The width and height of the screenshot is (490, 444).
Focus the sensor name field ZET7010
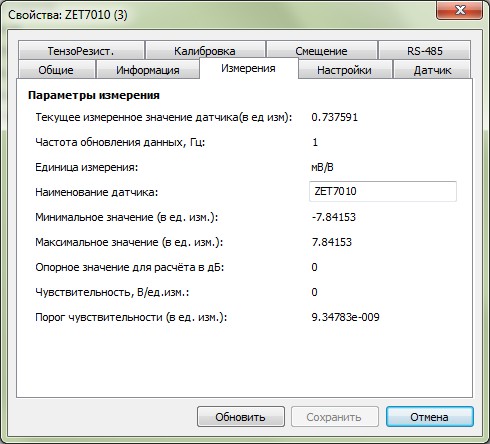[383, 191]
